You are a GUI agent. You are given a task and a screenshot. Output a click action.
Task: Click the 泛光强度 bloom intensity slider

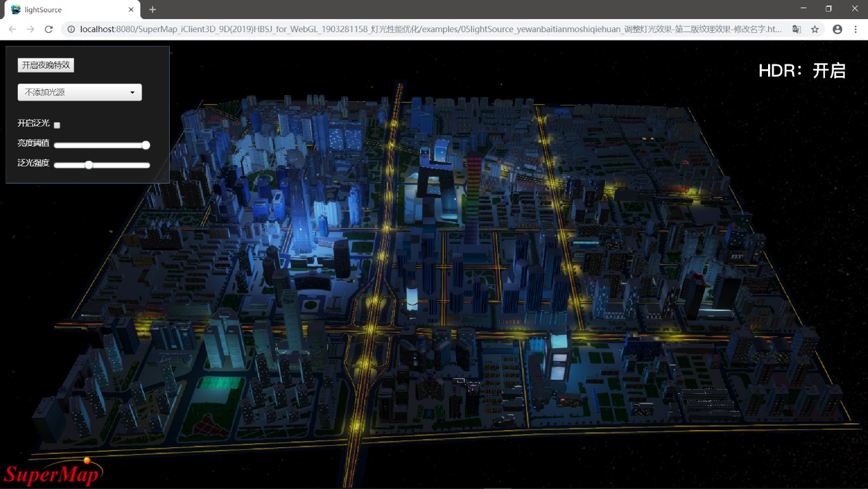pyautogui.click(x=101, y=165)
